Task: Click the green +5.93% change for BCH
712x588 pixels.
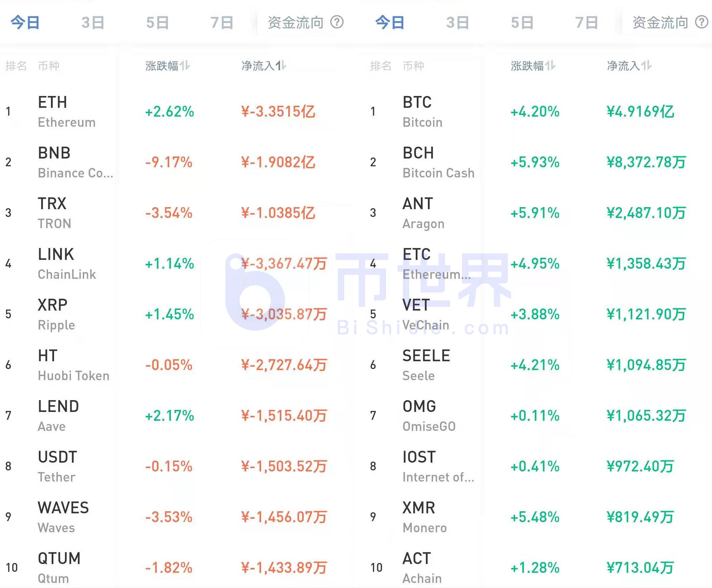Action: pyautogui.click(x=535, y=162)
